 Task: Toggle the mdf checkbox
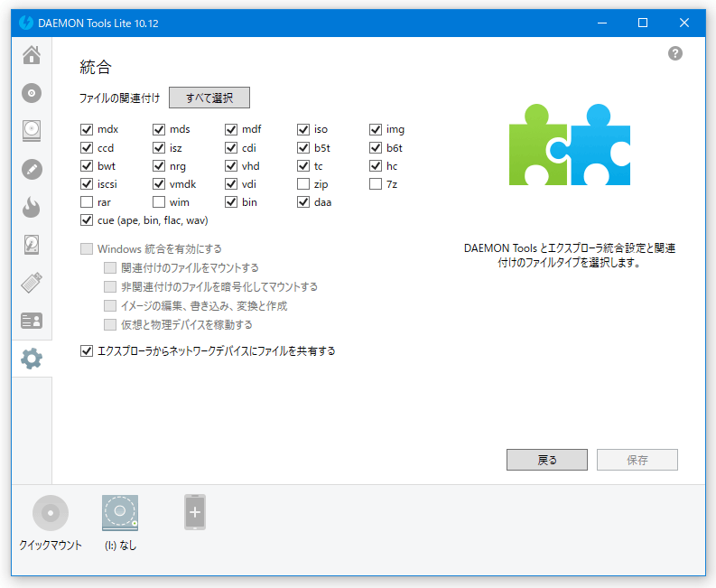(231, 129)
